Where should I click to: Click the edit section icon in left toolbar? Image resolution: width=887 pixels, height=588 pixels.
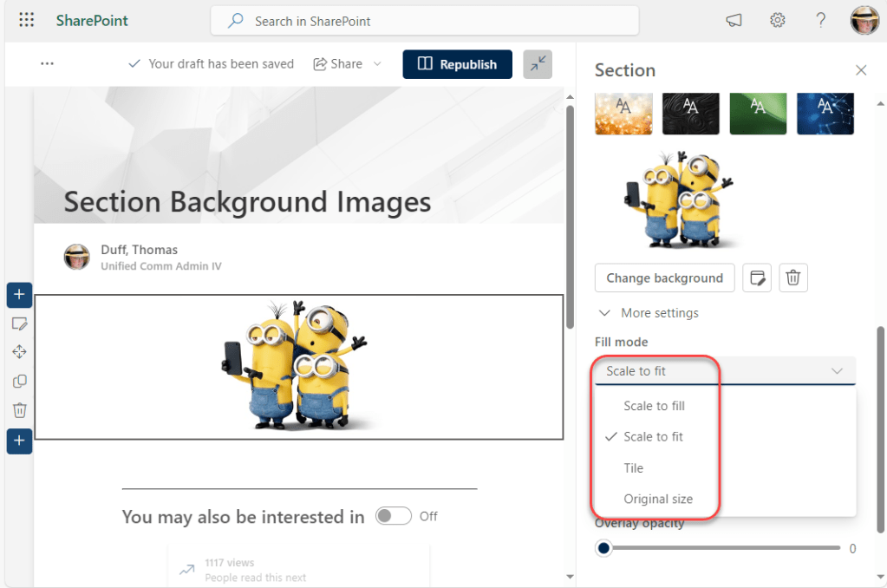tap(20, 323)
